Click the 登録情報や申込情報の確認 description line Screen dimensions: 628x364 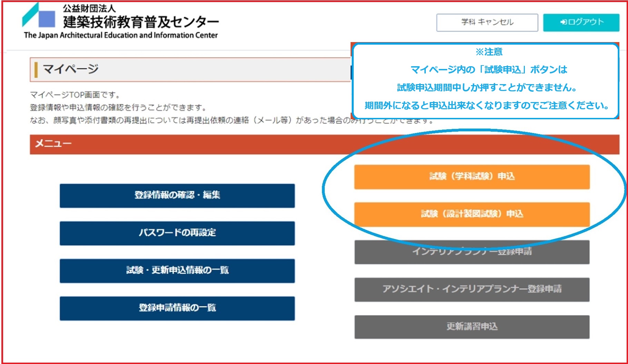point(118,108)
